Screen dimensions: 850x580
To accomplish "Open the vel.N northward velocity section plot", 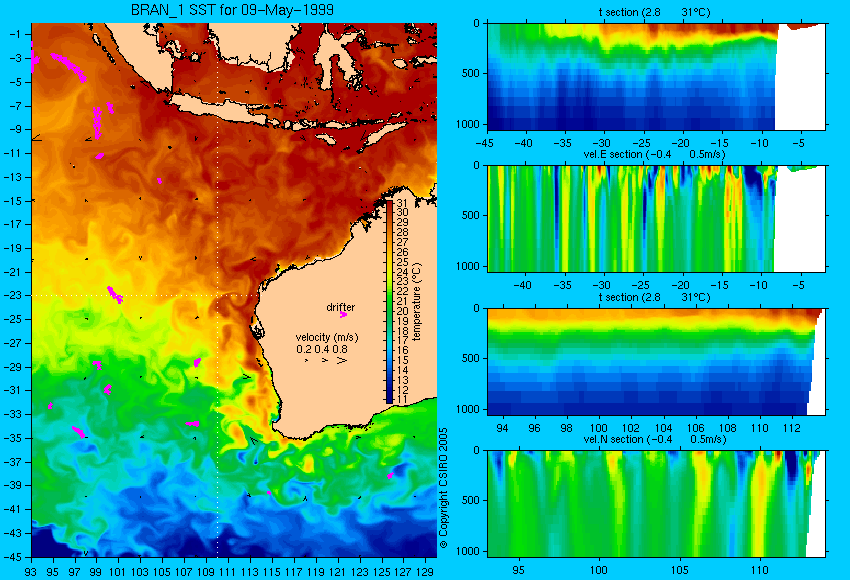I will click(x=656, y=504).
